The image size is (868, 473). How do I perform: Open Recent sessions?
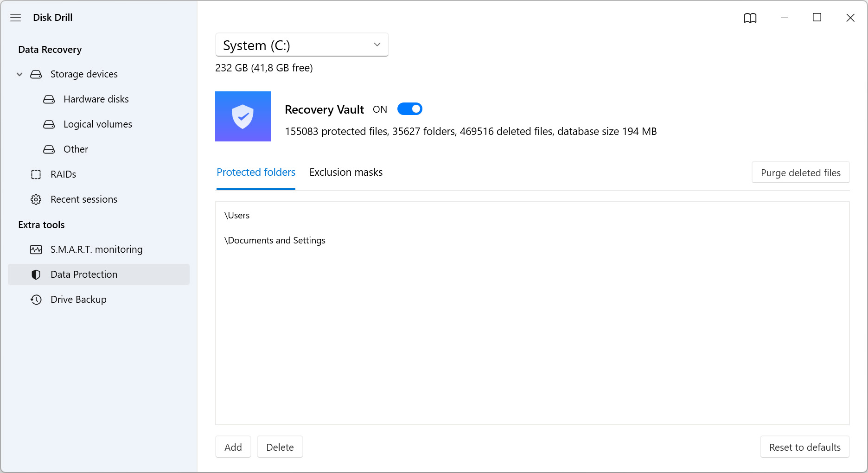[99, 199]
